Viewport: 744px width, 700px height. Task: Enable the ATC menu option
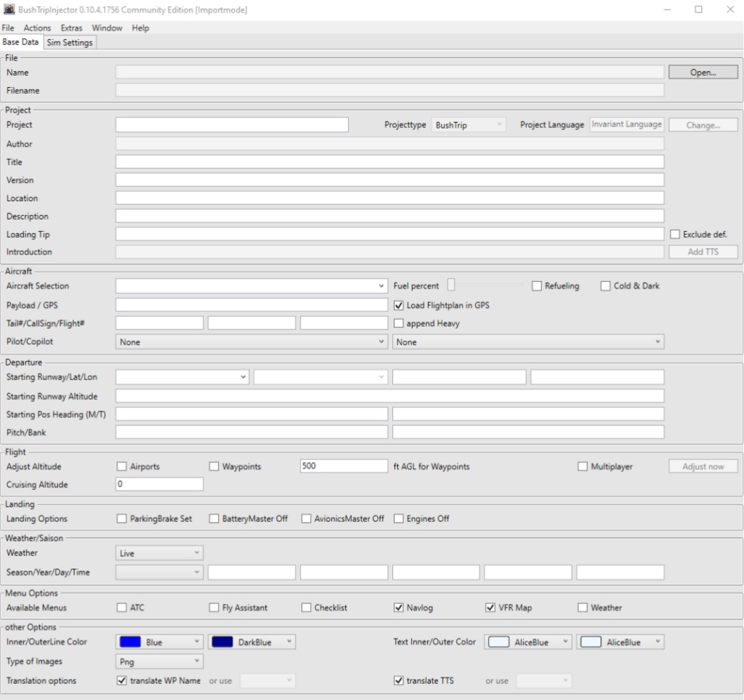(122, 608)
